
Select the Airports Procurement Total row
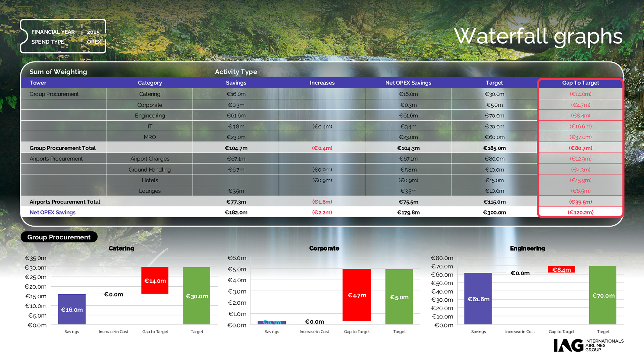tap(65, 202)
